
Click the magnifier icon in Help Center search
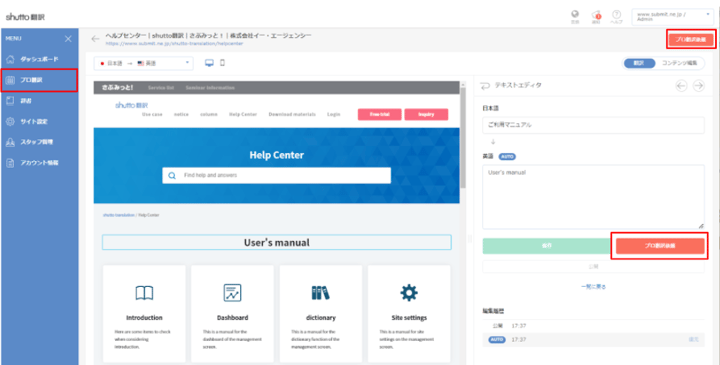(x=172, y=175)
